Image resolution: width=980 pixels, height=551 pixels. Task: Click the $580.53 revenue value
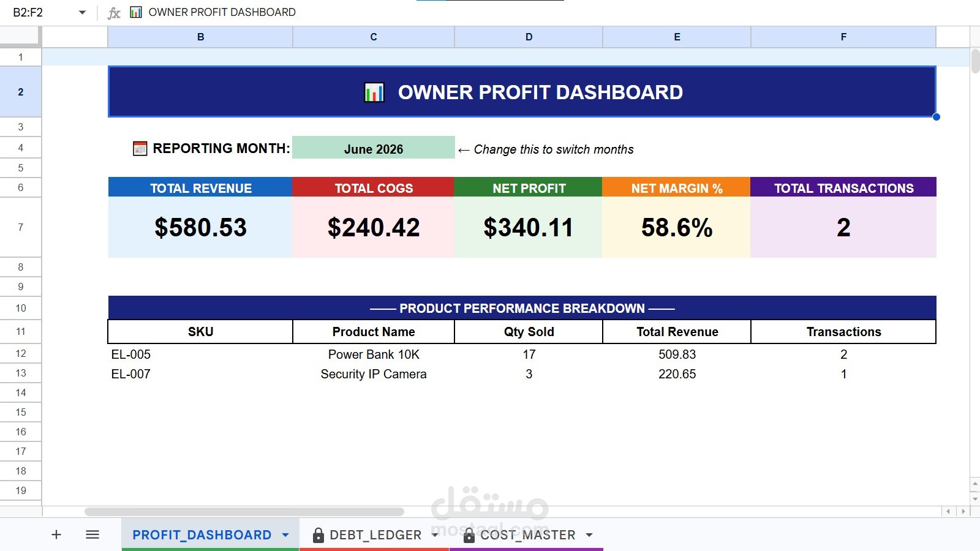[200, 227]
